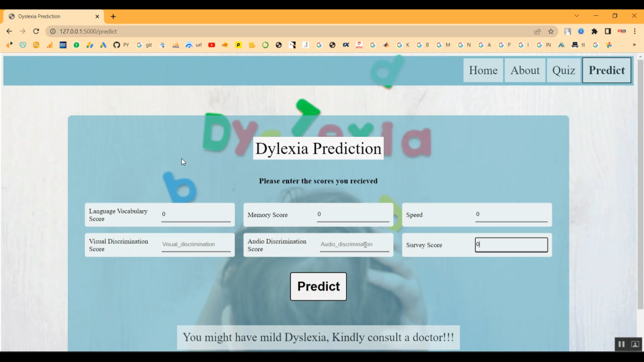The image size is (644, 362).
Task: Open the IEEE bookmark icon
Action: click(63, 45)
